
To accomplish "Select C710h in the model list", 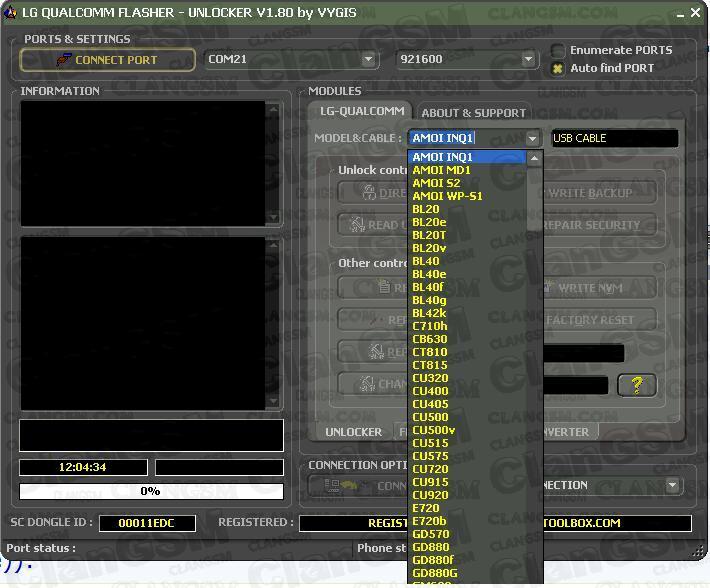I will pos(467,326).
